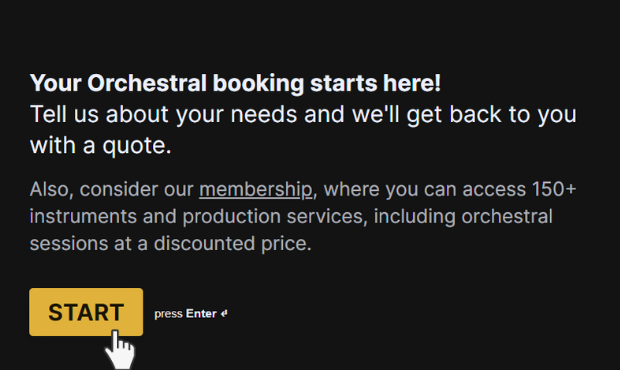
Task: Click the heading Your Orchestral booking starts here!
Action: 235,83
